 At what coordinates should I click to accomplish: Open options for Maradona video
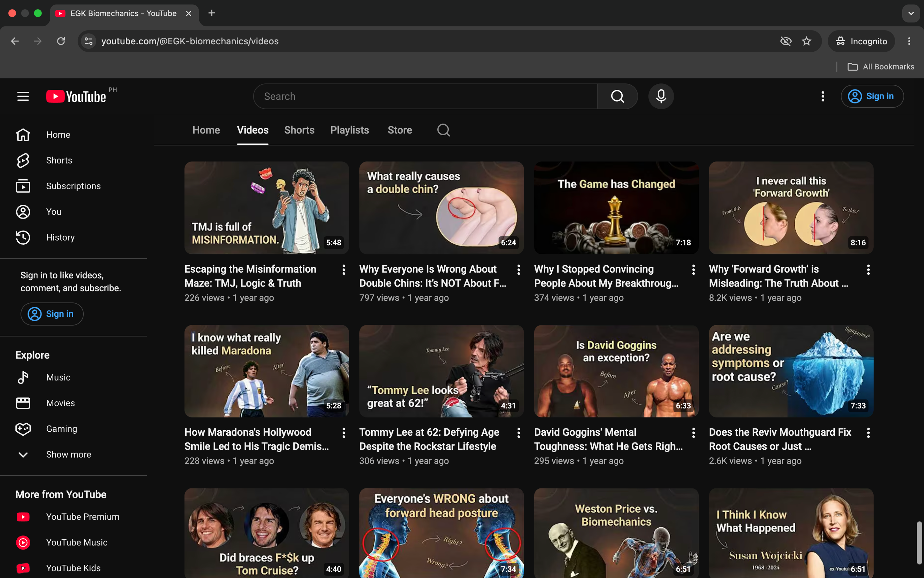coord(344,433)
